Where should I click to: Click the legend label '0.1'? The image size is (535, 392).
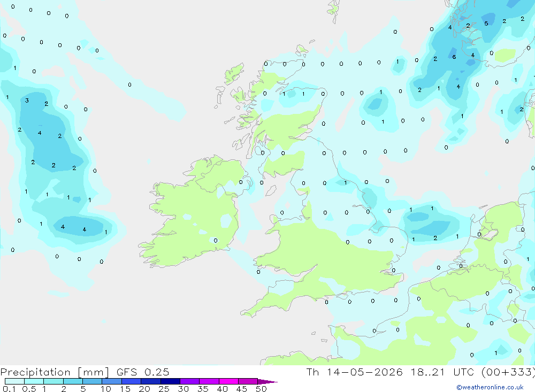[x=9, y=389]
